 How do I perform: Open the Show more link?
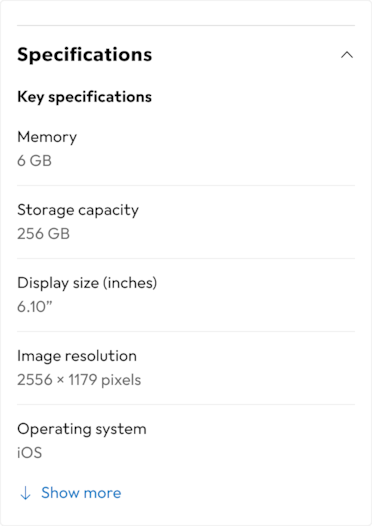(81, 493)
